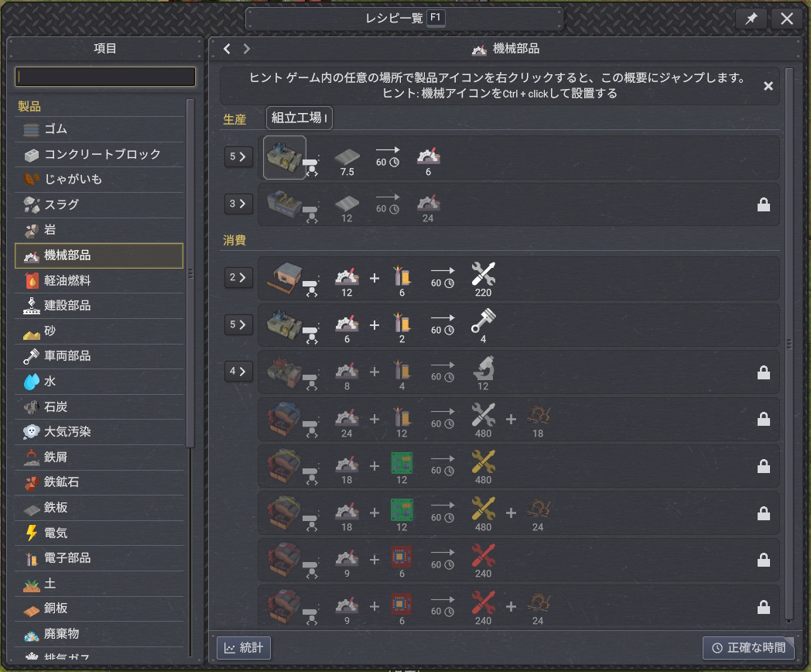This screenshot has width=811, height=672.
Task: Click the iron plate input icon, 7.5
Action: coord(347,158)
